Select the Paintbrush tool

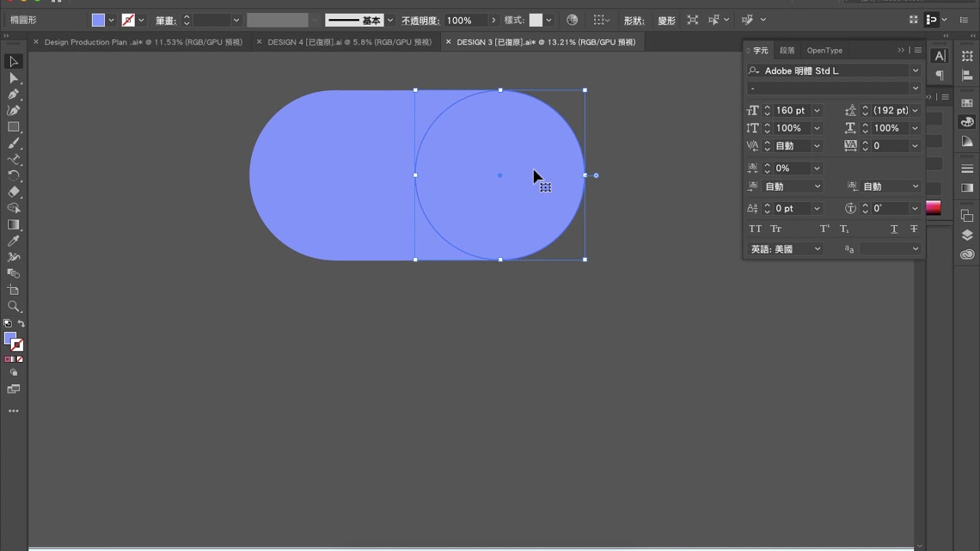(14, 143)
